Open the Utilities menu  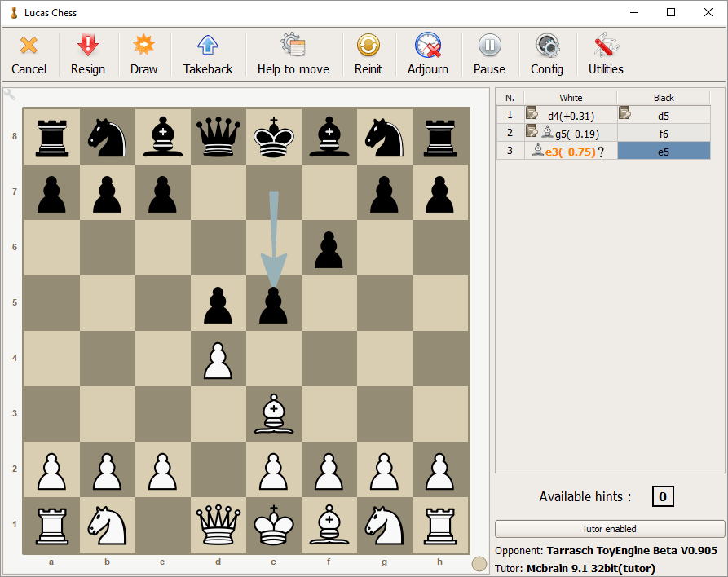pyautogui.click(x=606, y=55)
